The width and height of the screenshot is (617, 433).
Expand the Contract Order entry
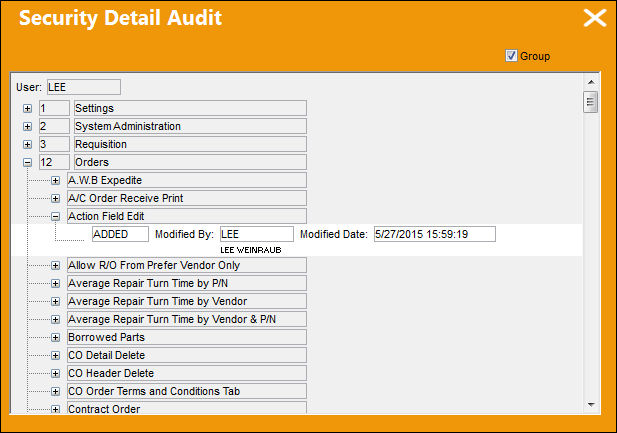55,409
